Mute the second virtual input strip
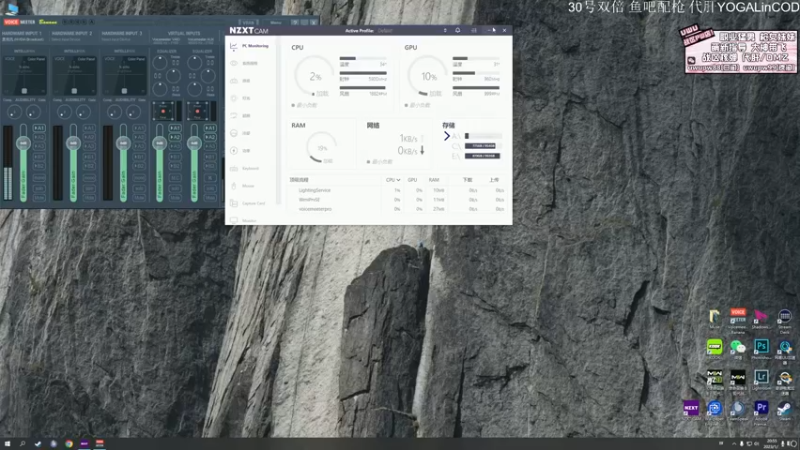 pos(210,197)
